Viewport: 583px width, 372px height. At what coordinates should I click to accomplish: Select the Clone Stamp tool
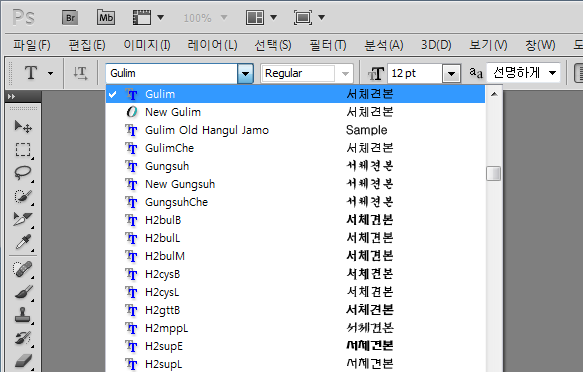(x=23, y=315)
